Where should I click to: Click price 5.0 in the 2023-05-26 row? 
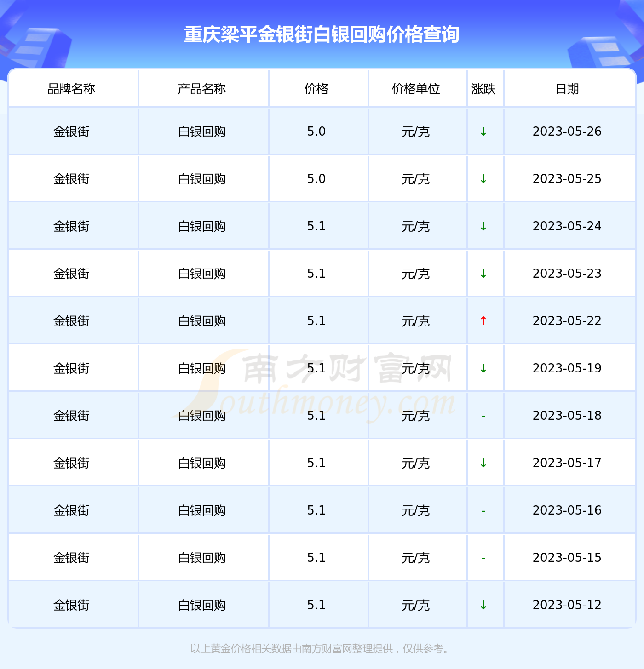pos(316,132)
